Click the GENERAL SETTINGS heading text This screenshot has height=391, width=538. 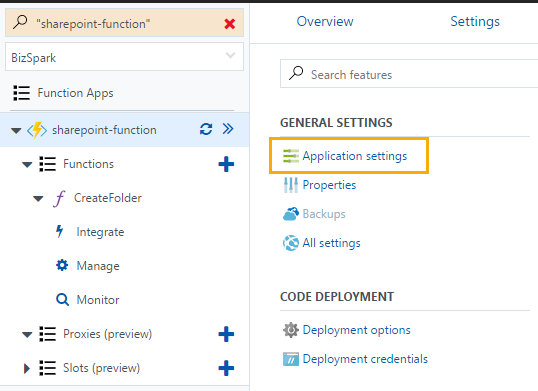click(x=336, y=123)
